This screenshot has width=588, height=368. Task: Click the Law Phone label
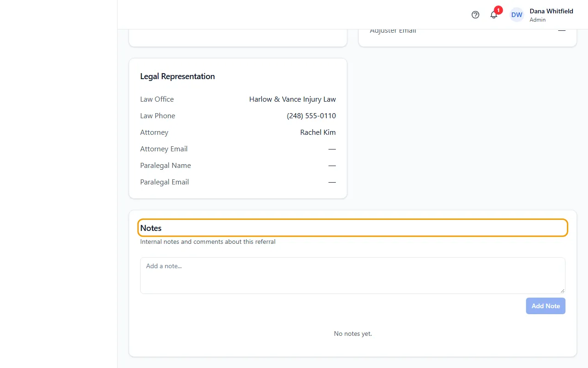158,116
